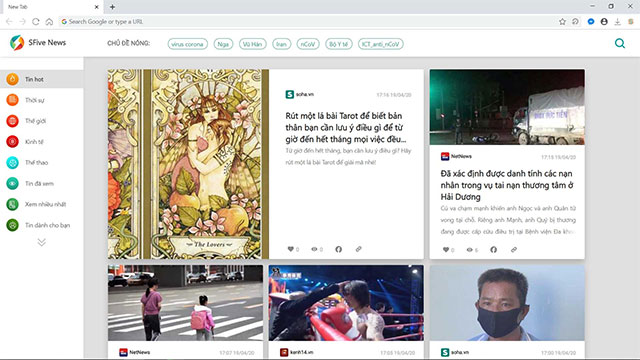Click the browser forward arrow
640x360 pixels.
pos(22,22)
